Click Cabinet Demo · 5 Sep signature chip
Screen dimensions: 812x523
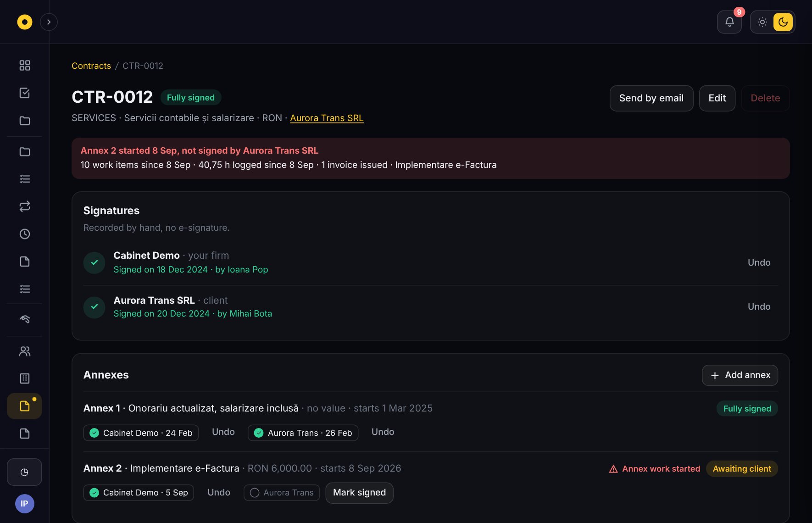click(139, 493)
